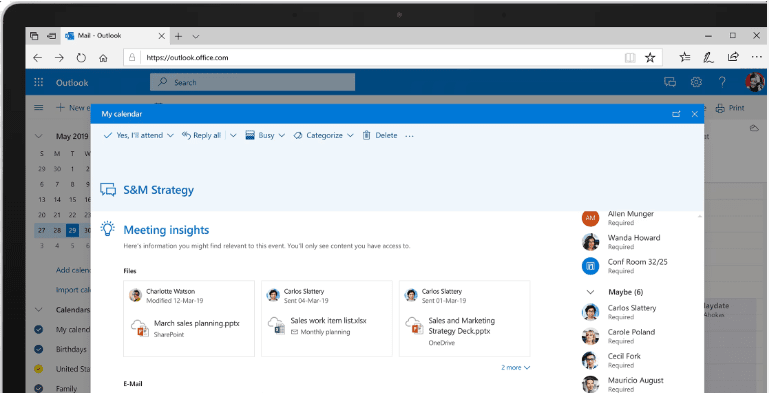Click the Conf Room 32/25 avatar icon
The height and width of the screenshot is (393, 769).
click(590, 266)
